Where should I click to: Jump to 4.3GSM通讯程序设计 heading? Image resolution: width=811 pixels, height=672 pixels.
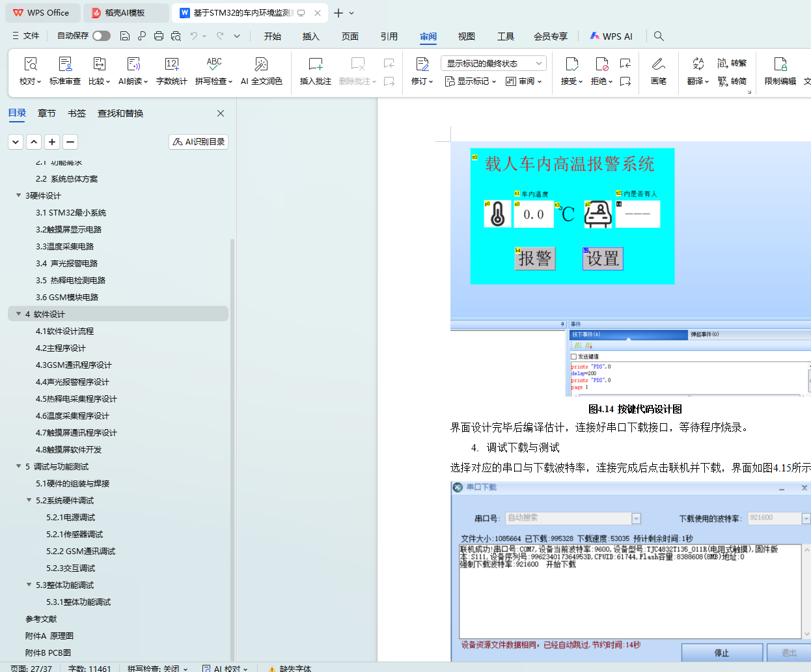[x=74, y=365]
